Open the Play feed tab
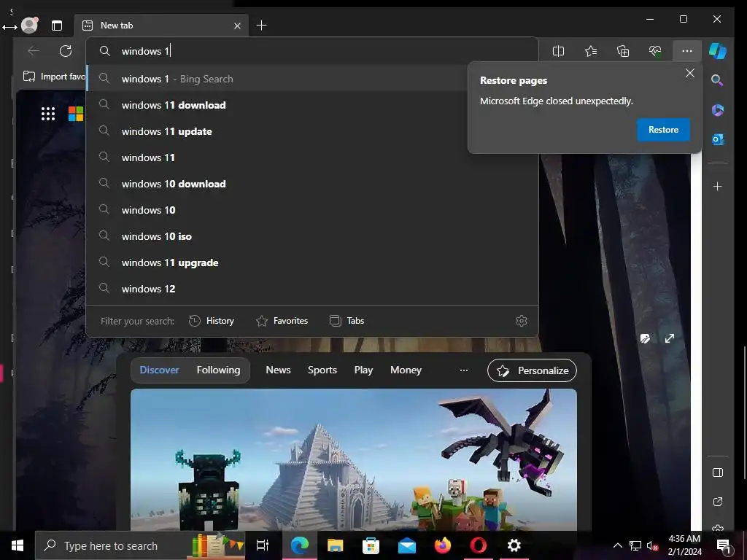This screenshot has width=747, height=560. coord(363,370)
